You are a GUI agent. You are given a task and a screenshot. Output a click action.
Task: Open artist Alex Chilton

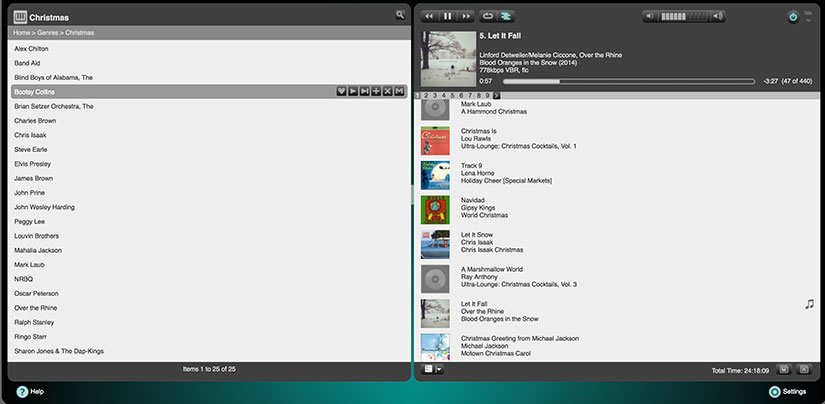click(x=31, y=48)
